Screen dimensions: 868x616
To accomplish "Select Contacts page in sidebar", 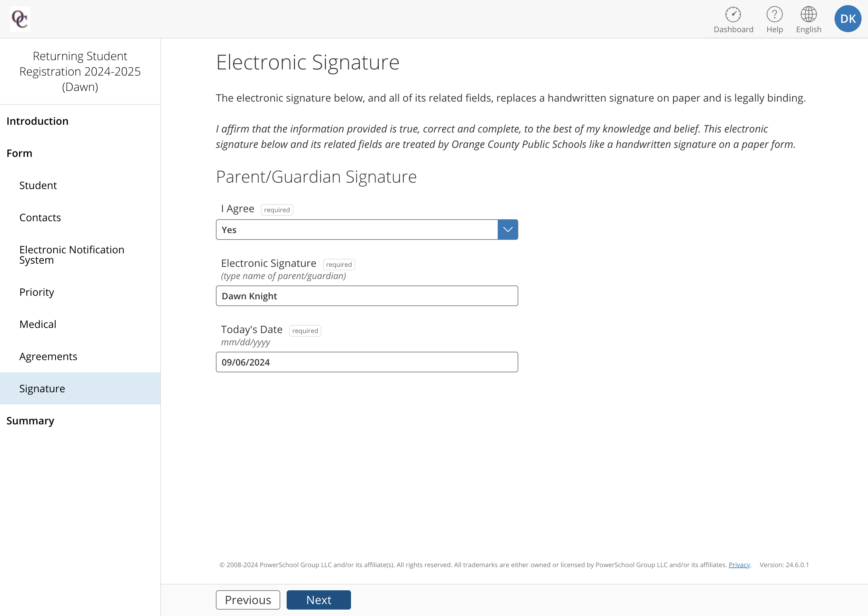I will (40, 217).
